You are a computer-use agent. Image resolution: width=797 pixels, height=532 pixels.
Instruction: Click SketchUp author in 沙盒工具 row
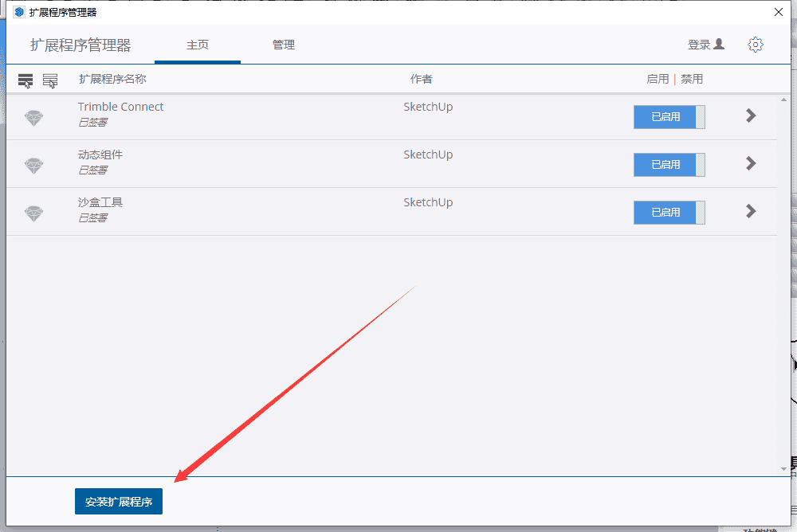[x=428, y=202]
